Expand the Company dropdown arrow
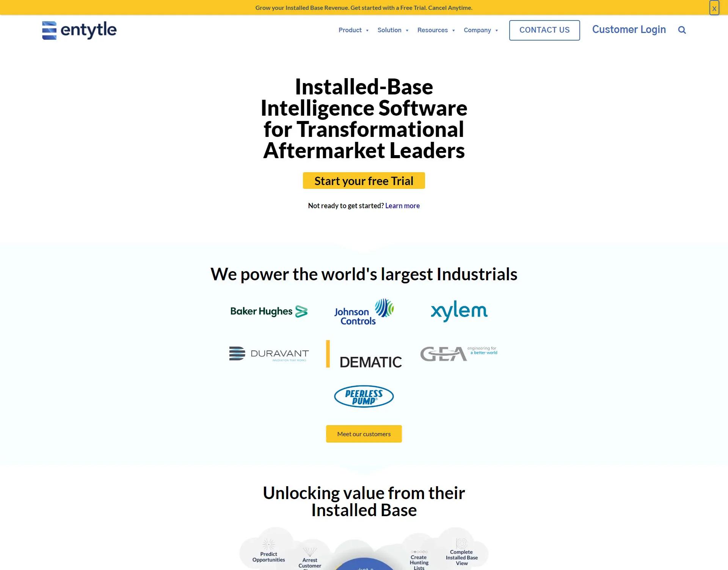Viewport: 728px width, 570px height. pyautogui.click(x=496, y=30)
